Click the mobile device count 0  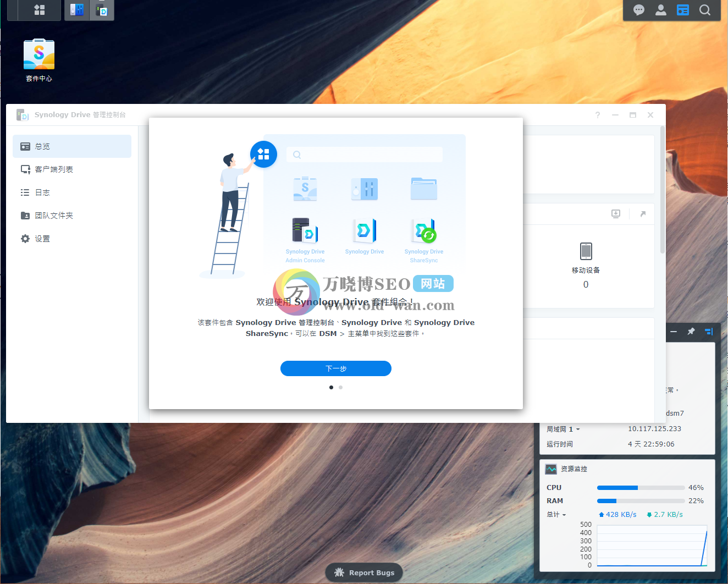(x=586, y=284)
